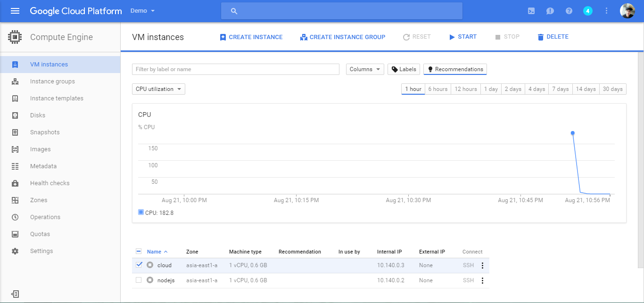This screenshot has height=303, width=644.
Task: Click the search magnifier icon
Action: point(234,11)
